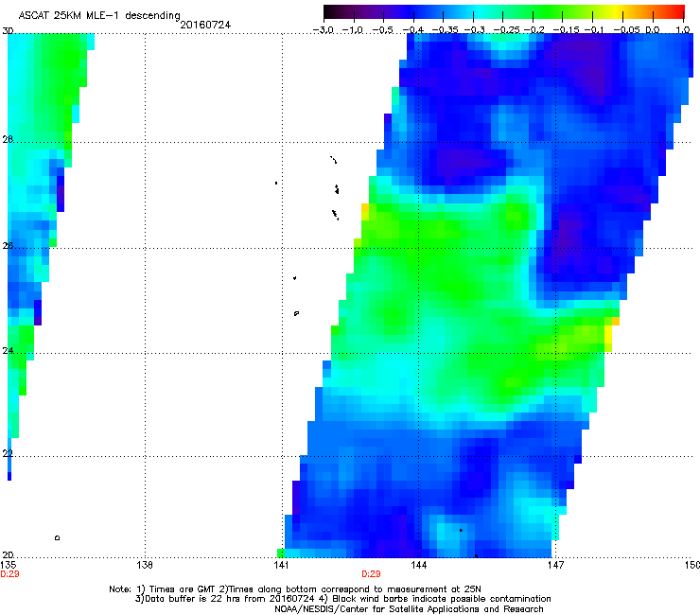
Task: Click the -0.05 color bar label
Action: pos(626,30)
